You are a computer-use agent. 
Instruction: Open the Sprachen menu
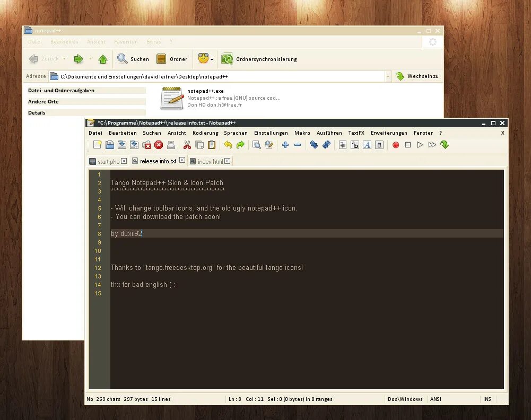pyautogui.click(x=236, y=133)
